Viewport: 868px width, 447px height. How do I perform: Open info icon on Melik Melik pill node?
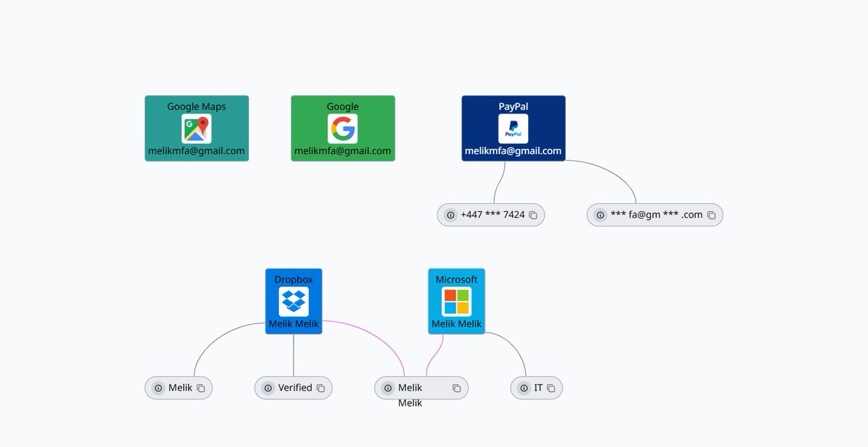388,388
